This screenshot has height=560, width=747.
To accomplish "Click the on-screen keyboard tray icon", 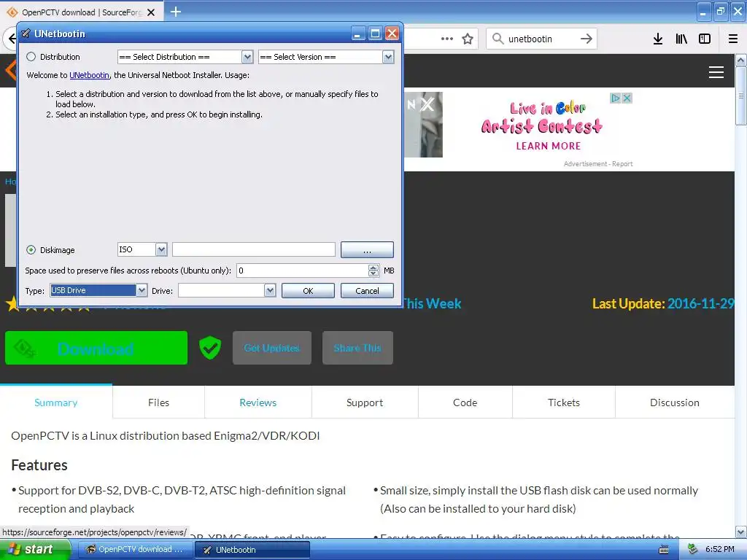I will pos(663,550).
